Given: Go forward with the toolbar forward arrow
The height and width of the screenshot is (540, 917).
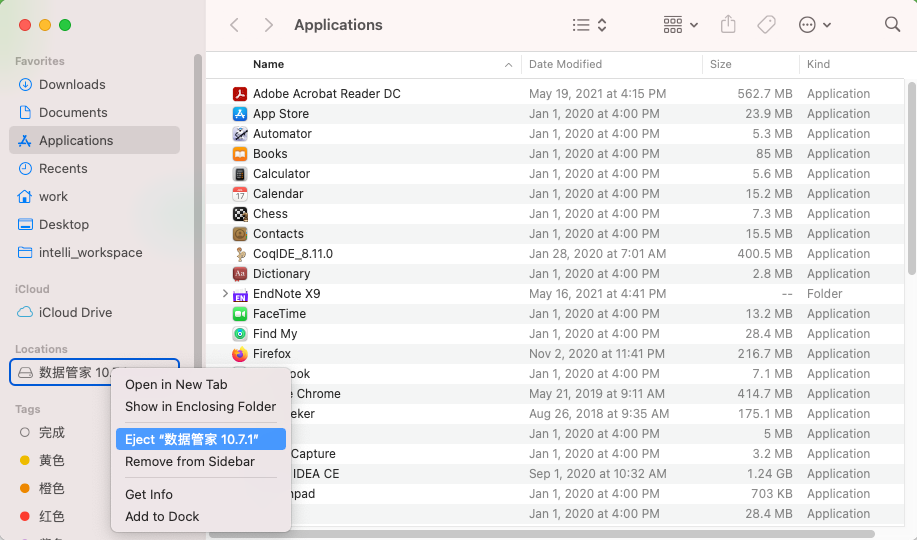Looking at the screenshot, I should coord(268,25).
